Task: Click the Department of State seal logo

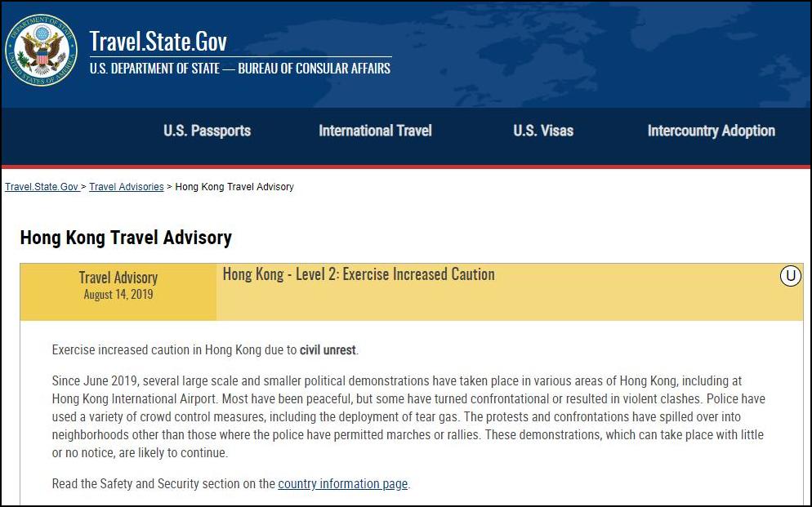Action: click(x=42, y=50)
